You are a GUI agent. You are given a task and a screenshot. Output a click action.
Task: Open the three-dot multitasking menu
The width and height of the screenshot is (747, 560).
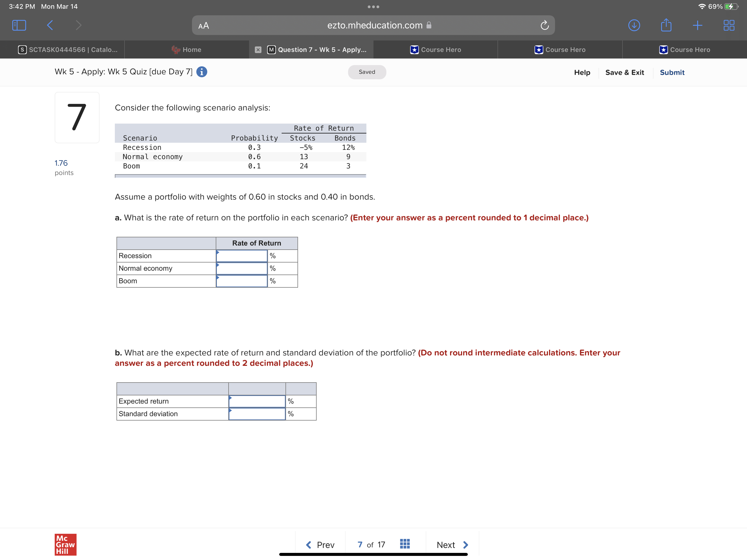tap(373, 7)
